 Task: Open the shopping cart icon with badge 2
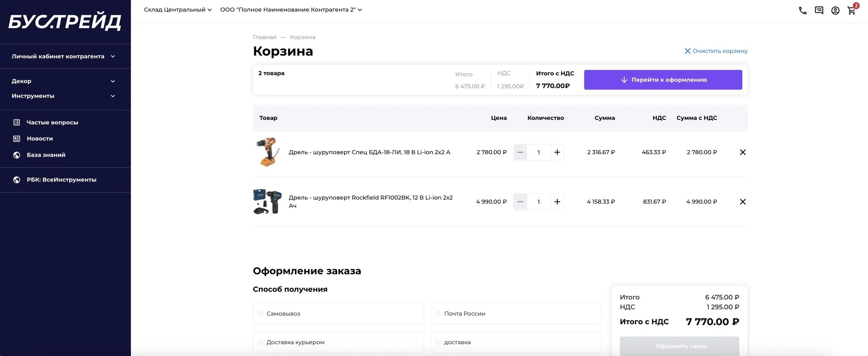click(851, 11)
